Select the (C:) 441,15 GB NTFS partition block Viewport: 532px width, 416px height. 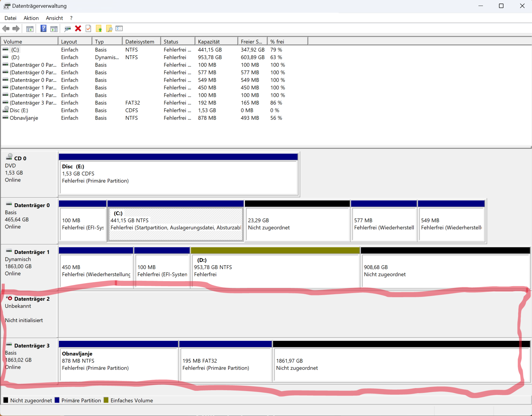point(175,221)
